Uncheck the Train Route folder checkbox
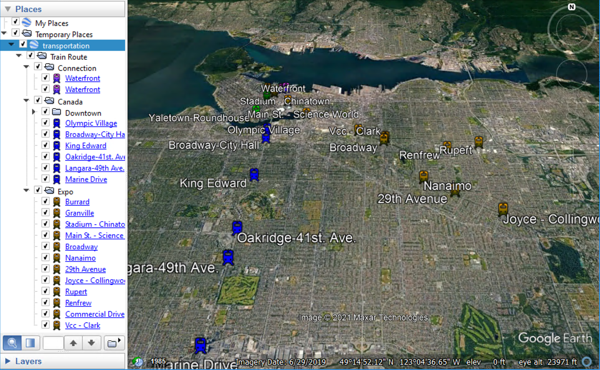600x370 pixels. (31, 55)
